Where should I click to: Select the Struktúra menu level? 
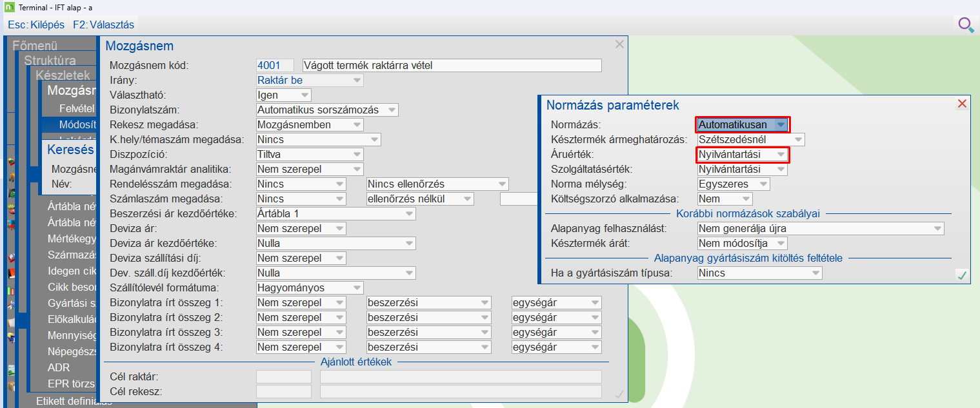click(50, 61)
